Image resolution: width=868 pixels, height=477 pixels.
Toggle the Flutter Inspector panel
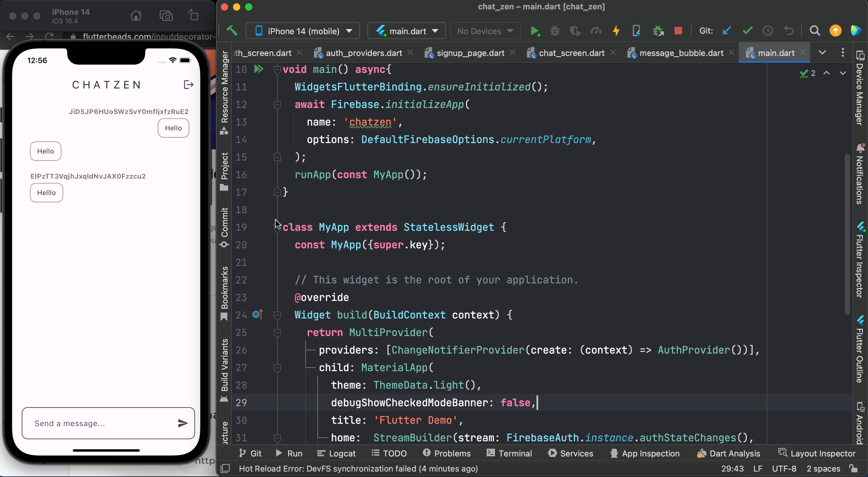(860, 260)
